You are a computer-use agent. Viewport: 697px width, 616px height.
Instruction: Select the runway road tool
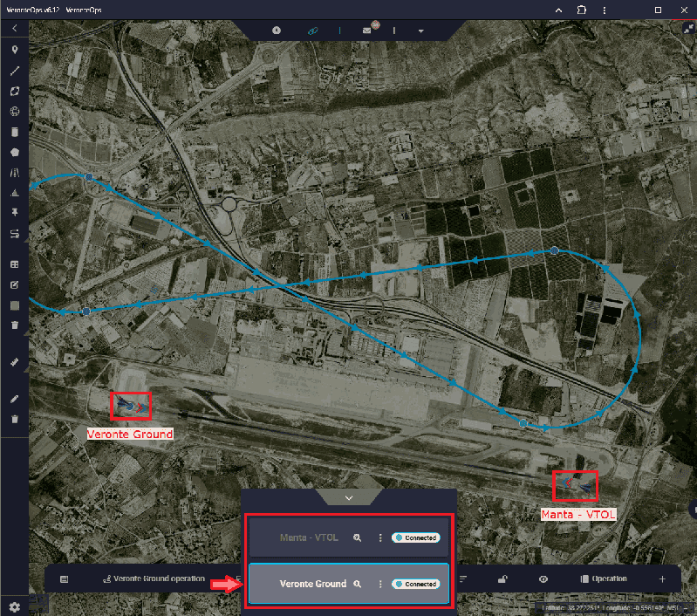click(x=15, y=173)
